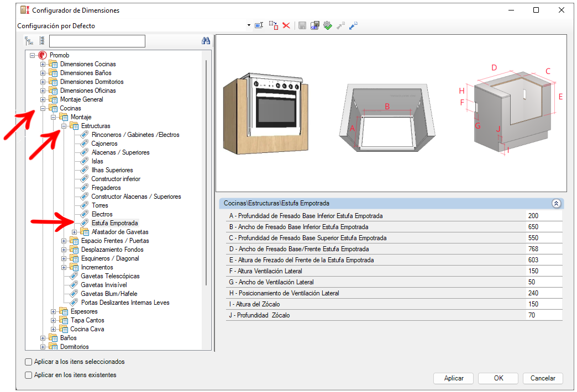The height and width of the screenshot is (392, 577).
Task: Click the expand tree icon above the tree
Action: coord(29,40)
